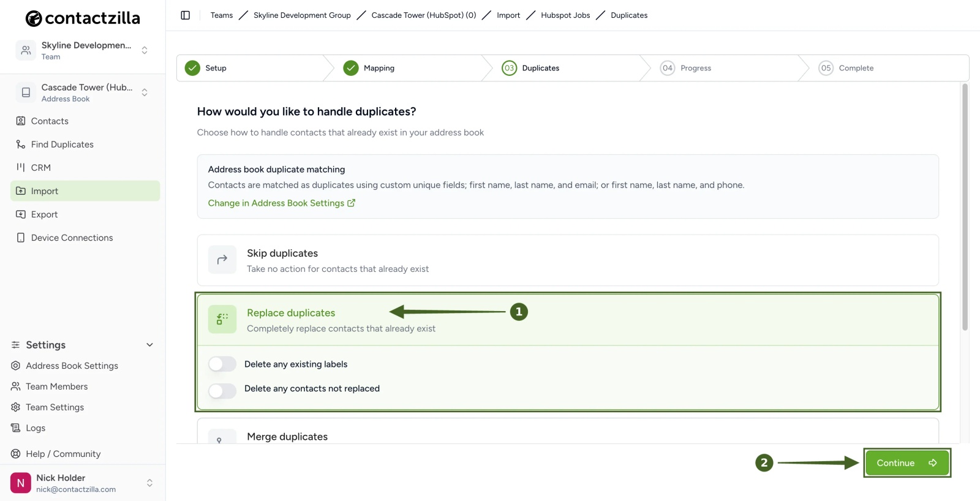Select the Complete step
980x501 pixels.
coord(846,68)
